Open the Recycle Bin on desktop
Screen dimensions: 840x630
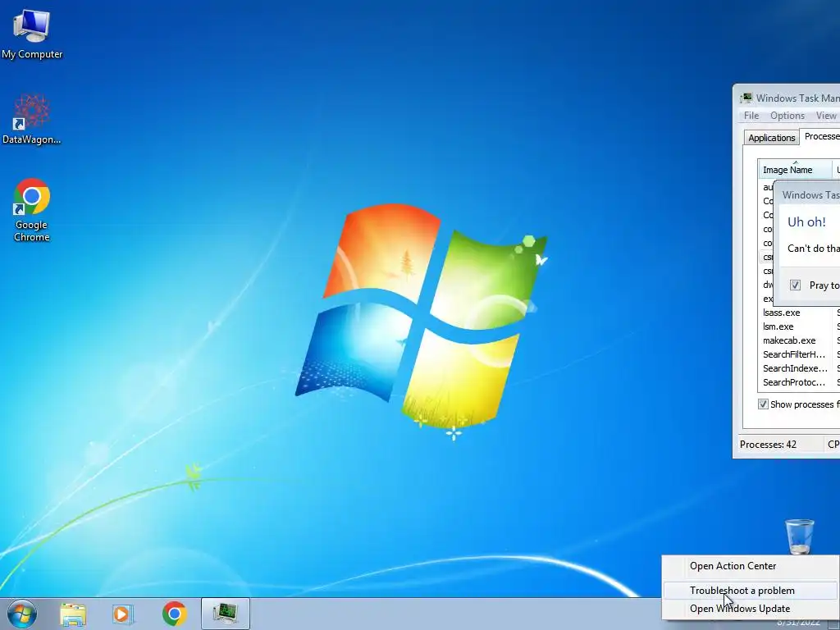(799, 536)
